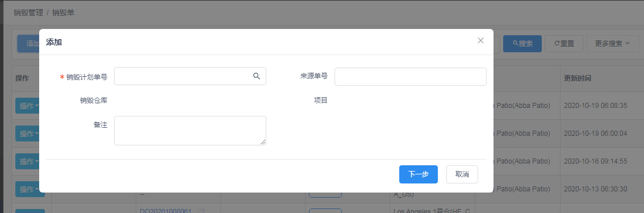Click the 搜索 button in background page

pyautogui.click(x=522, y=44)
